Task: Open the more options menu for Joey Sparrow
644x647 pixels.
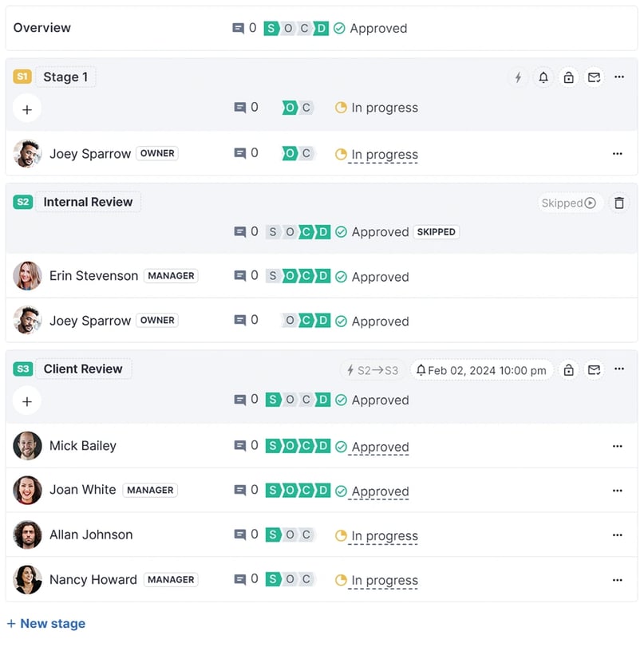Action: 618,154
